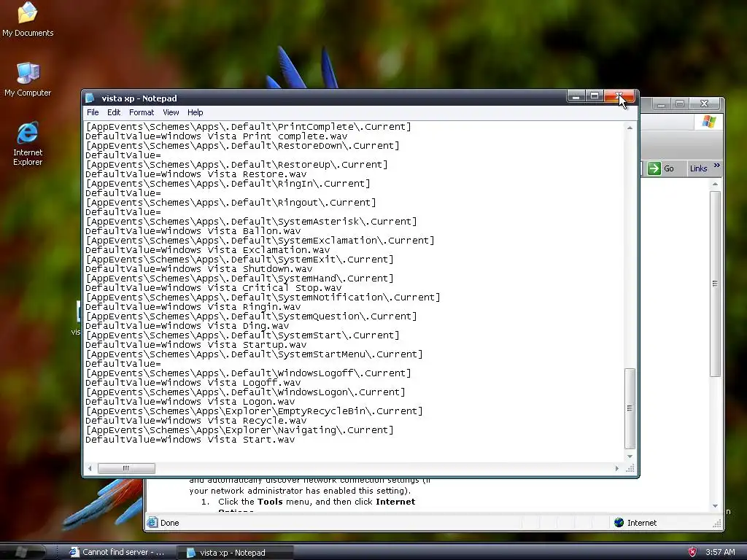Viewport: 747px width, 560px height.
Task: Open the View menu in Notepad
Action: [171, 112]
